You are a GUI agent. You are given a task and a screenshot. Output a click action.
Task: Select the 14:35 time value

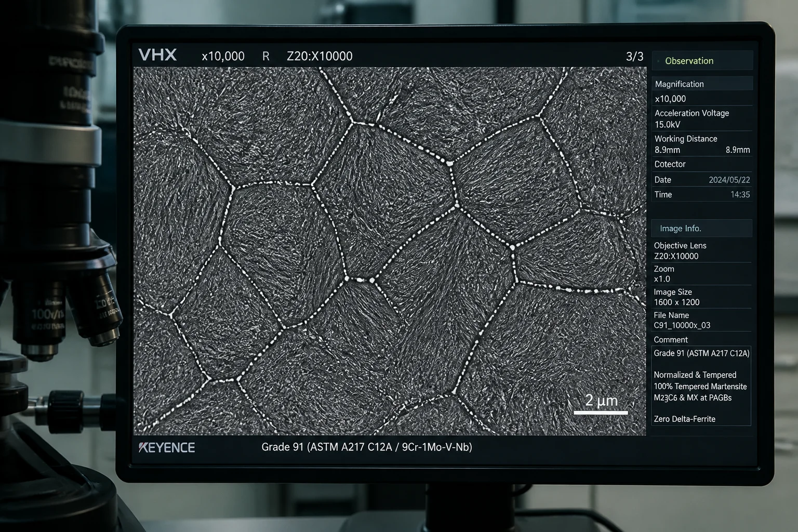[740, 194]
